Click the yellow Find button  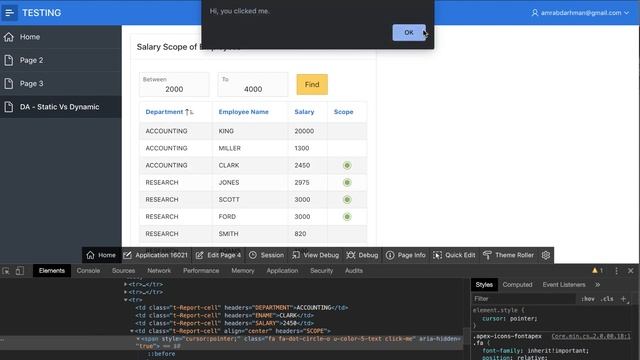pos(312,84)
